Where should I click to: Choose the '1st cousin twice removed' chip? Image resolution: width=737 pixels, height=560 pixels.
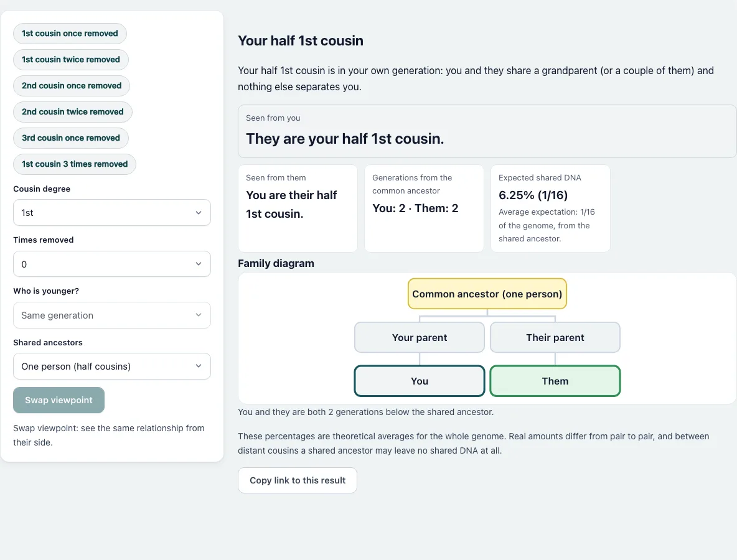[x=71, y=60]
